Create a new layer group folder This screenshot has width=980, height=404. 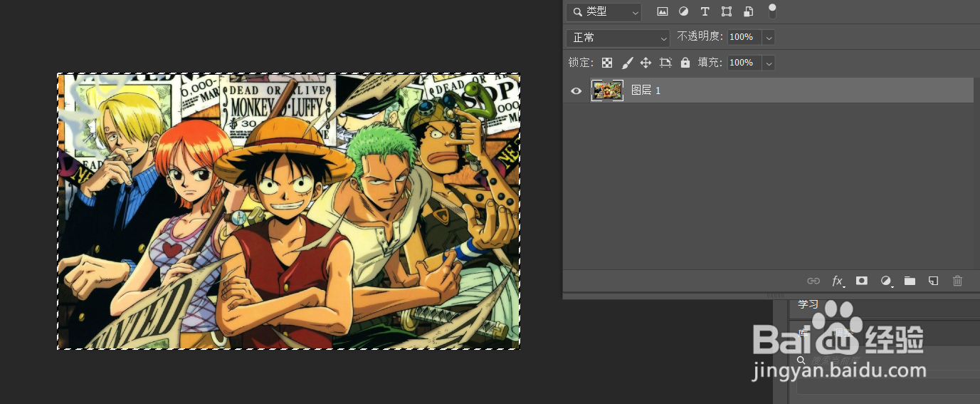[910, 281]
